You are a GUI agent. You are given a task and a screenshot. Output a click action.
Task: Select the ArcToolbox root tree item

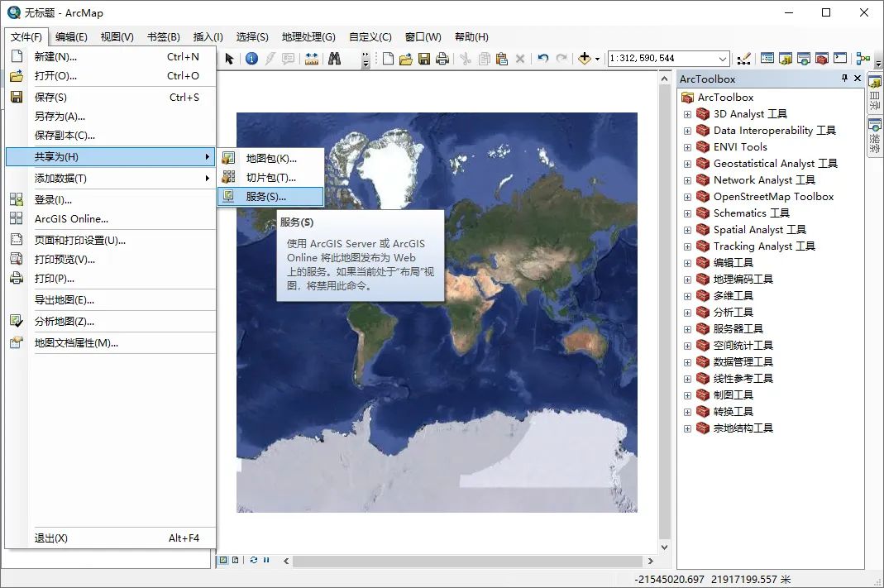click(x=725, y=97)
